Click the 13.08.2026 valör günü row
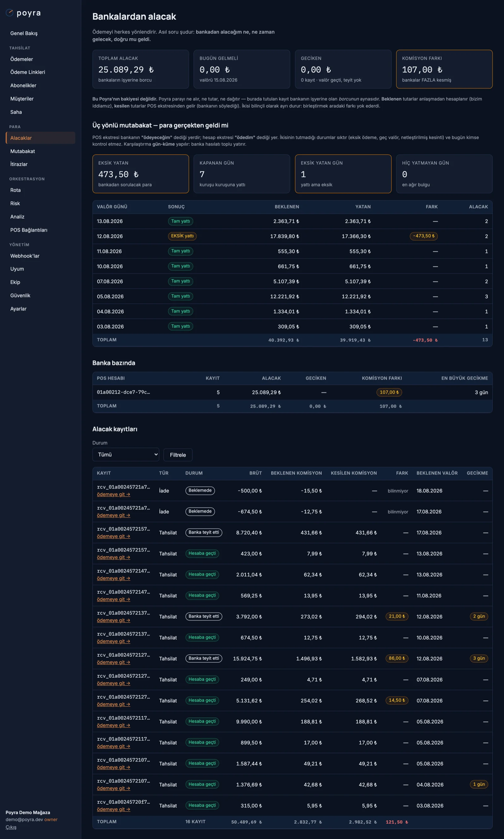The image size is (504, 839). point(292,221)
